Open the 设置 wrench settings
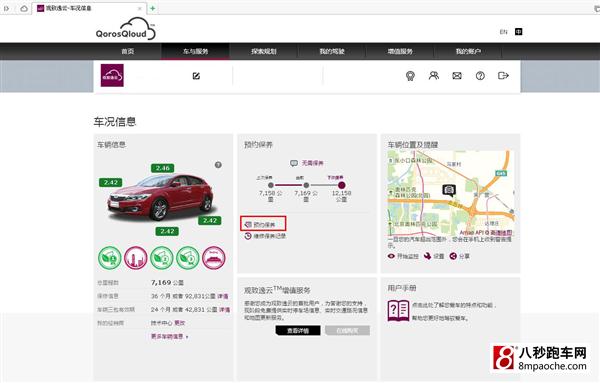The image size is (600, 383). point(434,256)
